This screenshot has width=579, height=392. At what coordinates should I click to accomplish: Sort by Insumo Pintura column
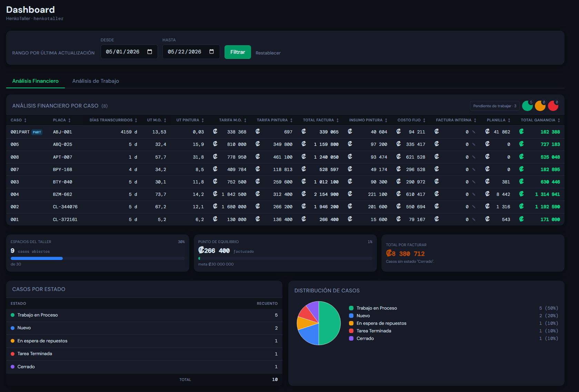pos(368,120)
